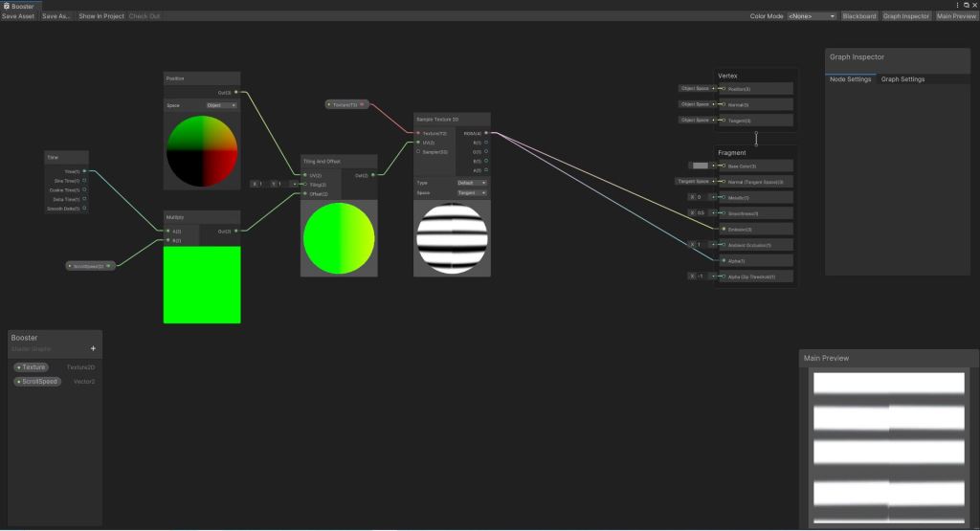Image resolution: width=980 pixels, height=531 pixels.
Task: Click the Show In Project button
Action: 101,16
